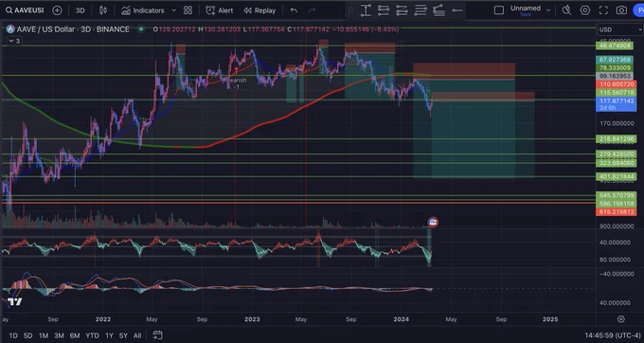Open chart settings gear icon
The image size is (644, 343).
585,10
